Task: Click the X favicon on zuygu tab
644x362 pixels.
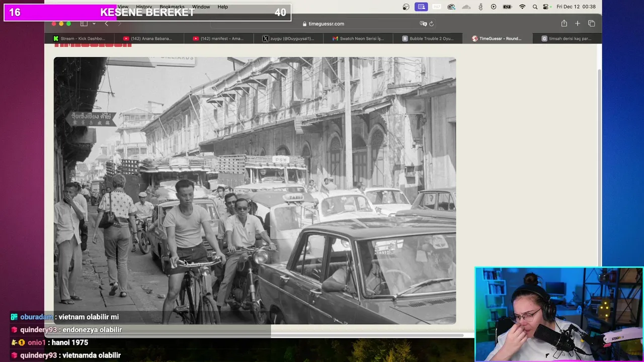Action: 265,38
